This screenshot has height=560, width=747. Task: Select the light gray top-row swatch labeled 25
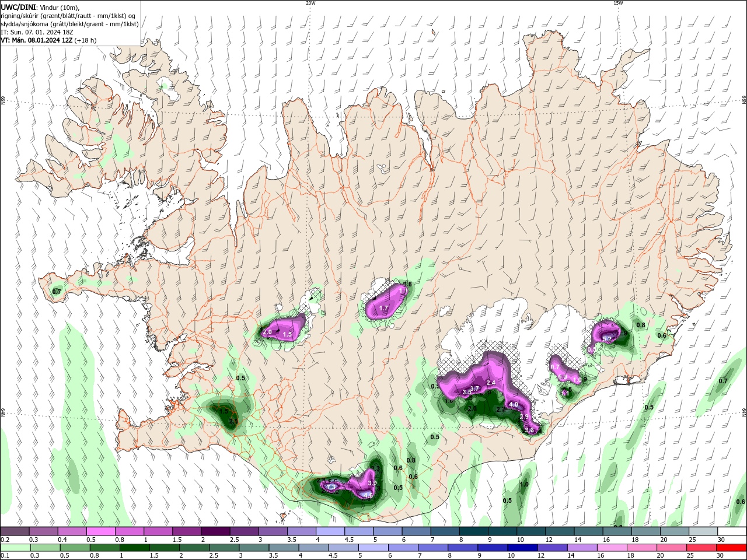point(703,531)
